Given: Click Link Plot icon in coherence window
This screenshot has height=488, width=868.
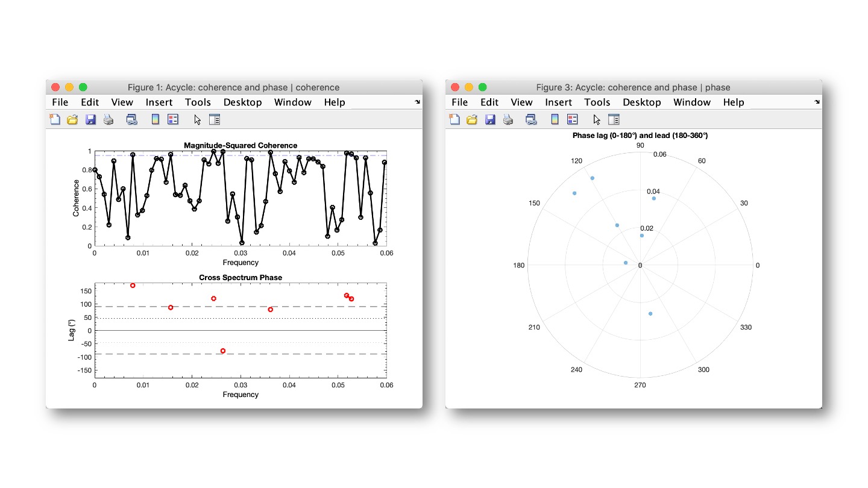Looking at the screenshot, I should 131,119.
